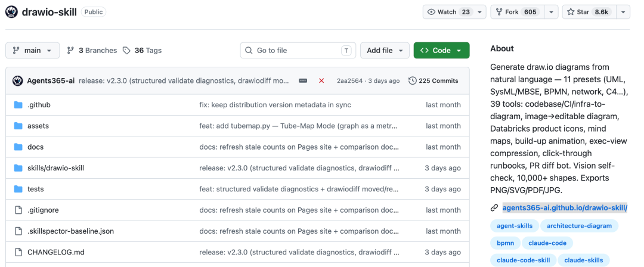Open the CHANGELOG.md file
The width and height of the screenshot is (644, 267).
tap(56, 252)
